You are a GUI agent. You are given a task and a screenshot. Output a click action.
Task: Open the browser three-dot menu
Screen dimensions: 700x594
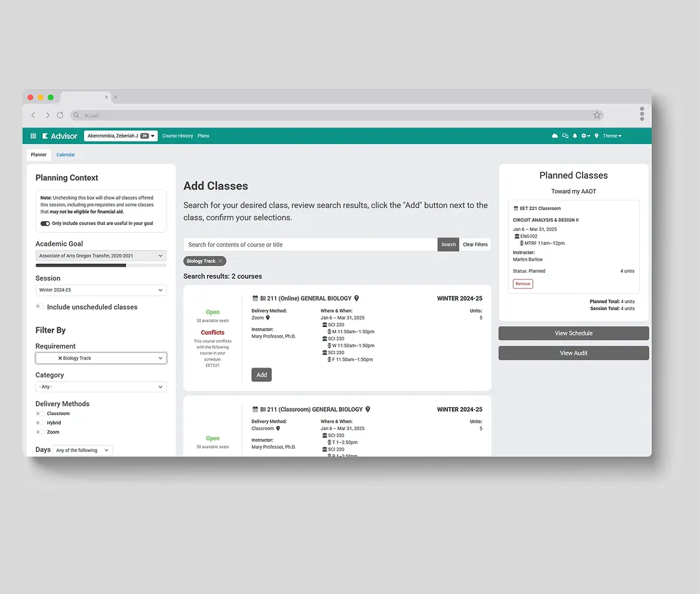coord(642,114)
